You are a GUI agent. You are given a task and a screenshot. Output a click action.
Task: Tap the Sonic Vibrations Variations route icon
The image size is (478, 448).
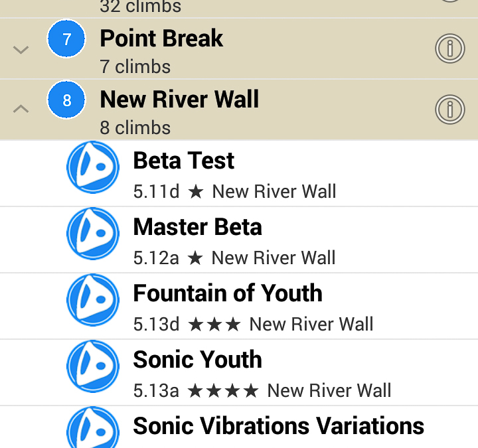click(x=93, y=428)
